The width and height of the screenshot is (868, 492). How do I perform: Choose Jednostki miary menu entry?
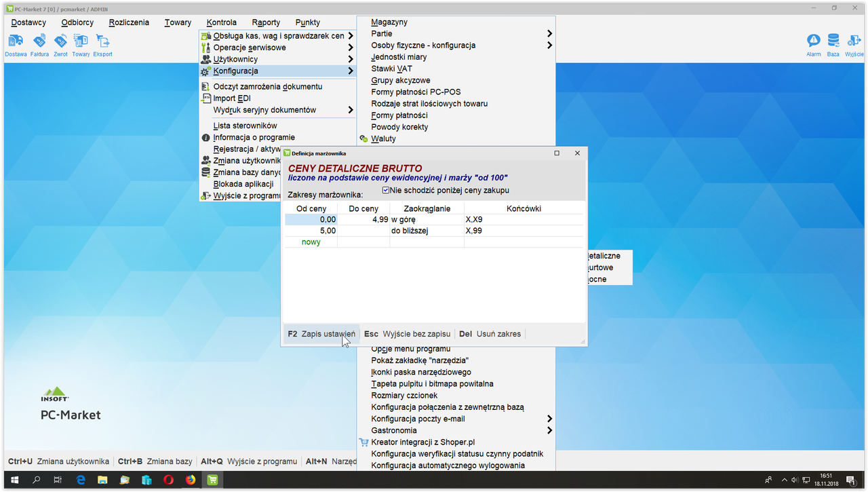456,57
